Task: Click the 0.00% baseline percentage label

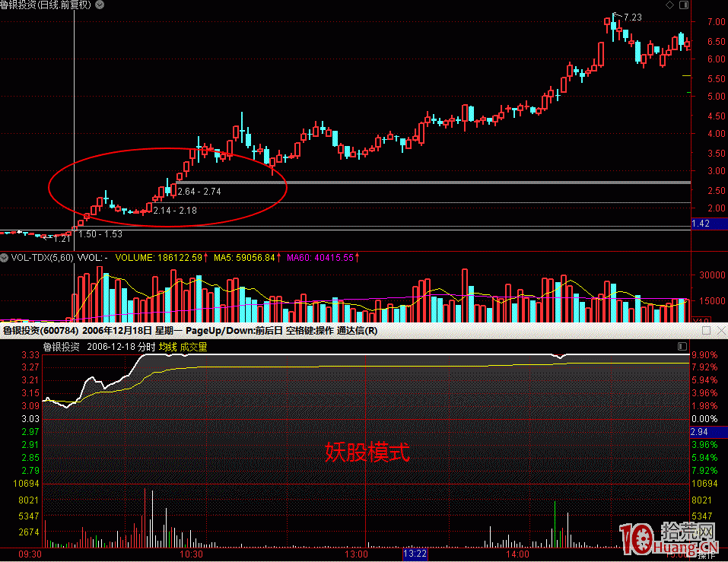Action: click(704, 419)
